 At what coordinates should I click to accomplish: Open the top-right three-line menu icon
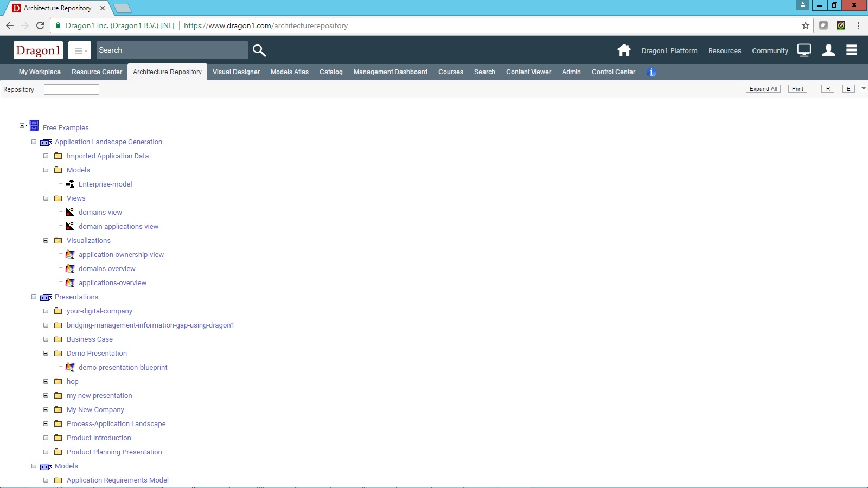point(852,50)
